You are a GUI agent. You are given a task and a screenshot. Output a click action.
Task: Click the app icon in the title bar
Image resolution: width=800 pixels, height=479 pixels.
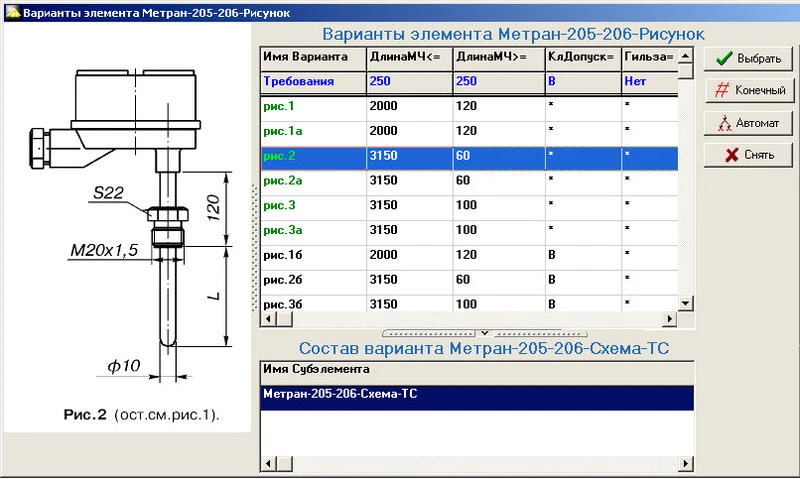[x=10, y=9]
